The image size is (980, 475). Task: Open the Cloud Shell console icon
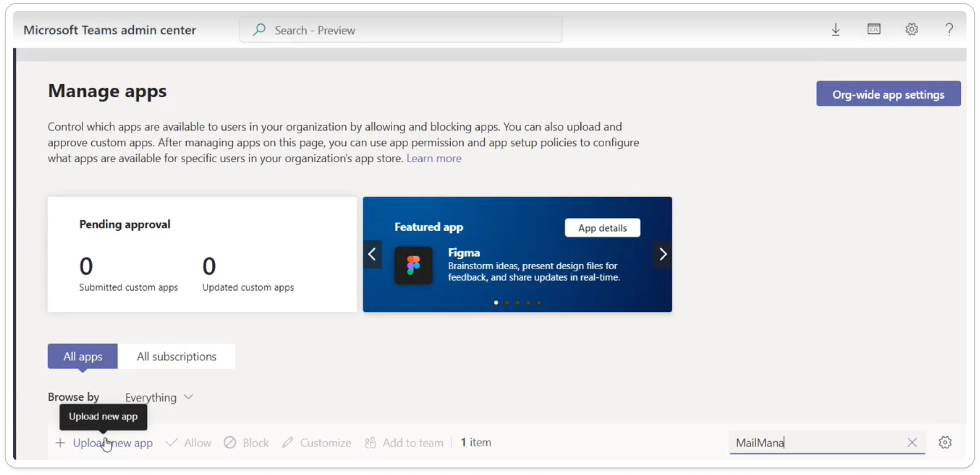click(873, 29)
